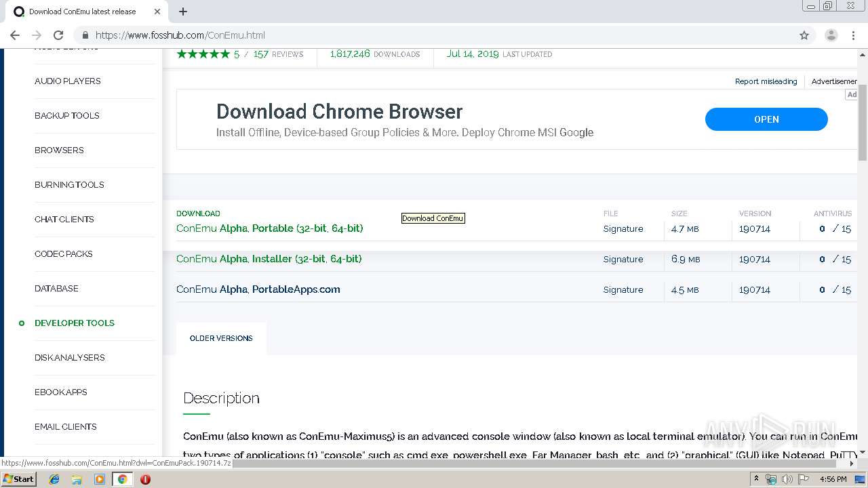Click the Description heading
Screen dimensions: 868x488
coord(221,399)
